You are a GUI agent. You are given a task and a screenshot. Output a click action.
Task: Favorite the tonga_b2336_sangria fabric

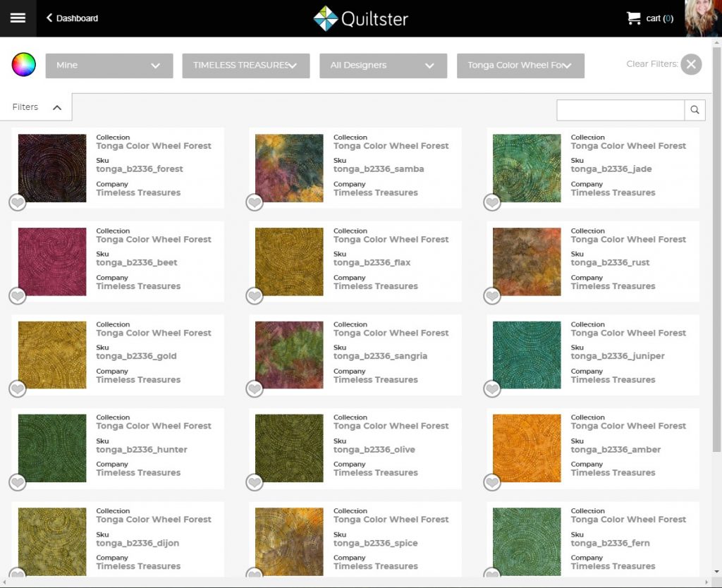tap(254, 389)
